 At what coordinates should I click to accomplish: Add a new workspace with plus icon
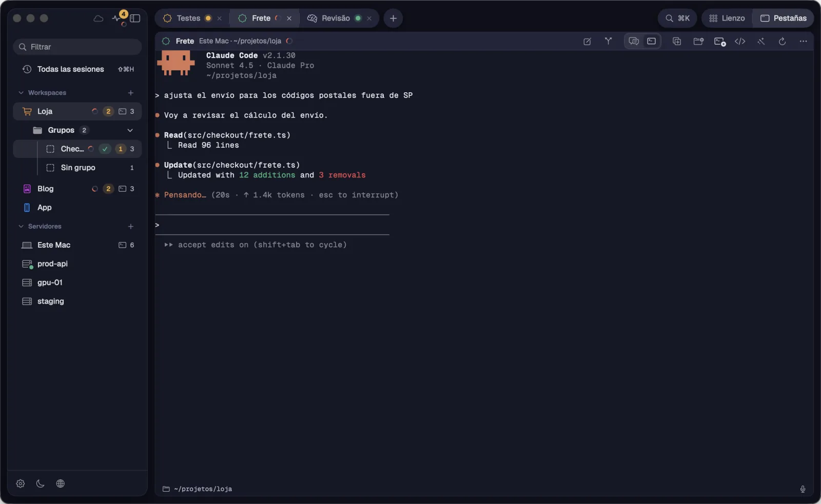pyautogui.click(x=131, y=93)
